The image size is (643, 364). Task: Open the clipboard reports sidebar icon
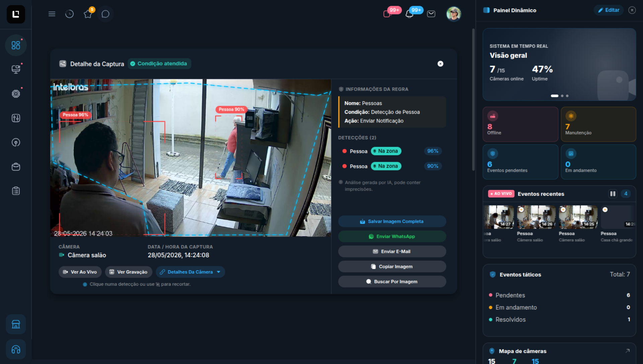(16, 191)
